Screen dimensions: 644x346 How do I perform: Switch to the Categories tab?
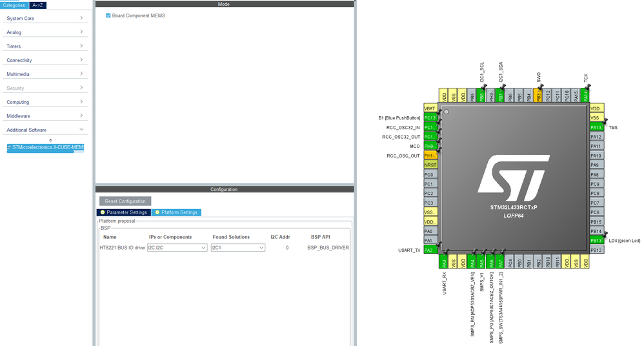click(x=14, y=5)
